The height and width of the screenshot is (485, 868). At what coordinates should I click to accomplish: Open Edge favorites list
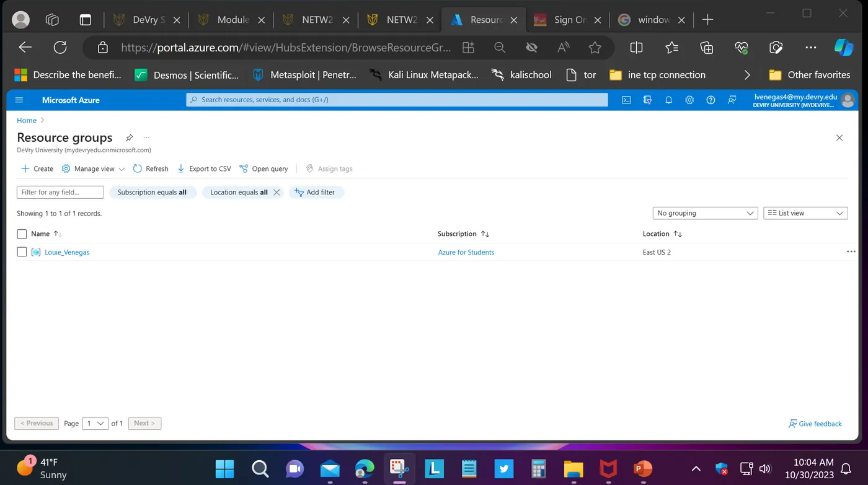click(671, 47)
